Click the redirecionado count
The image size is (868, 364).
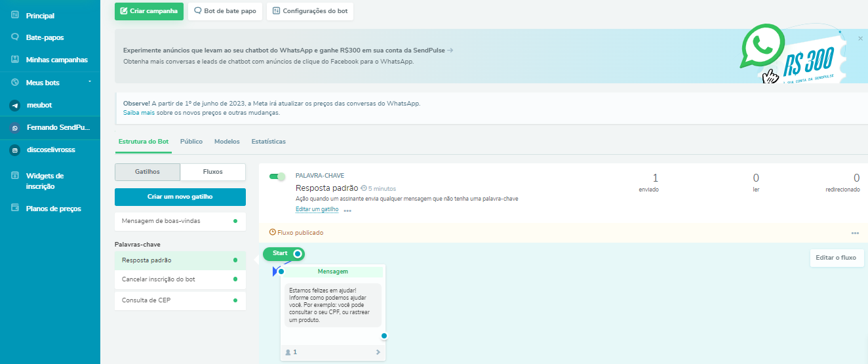click(x=856, y=178)
